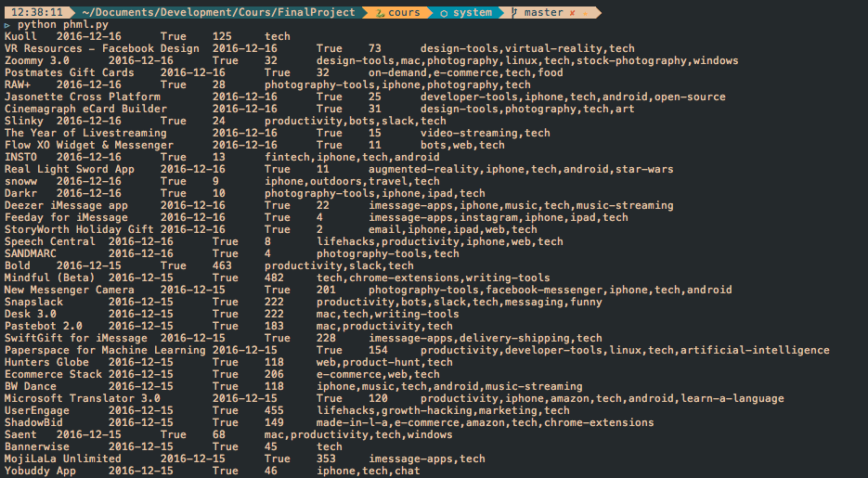Image resolution: width=868 pixels, height=478 pixels.
Task: Click vote count 125 in Kuoll row
Action: click(222, 36)
